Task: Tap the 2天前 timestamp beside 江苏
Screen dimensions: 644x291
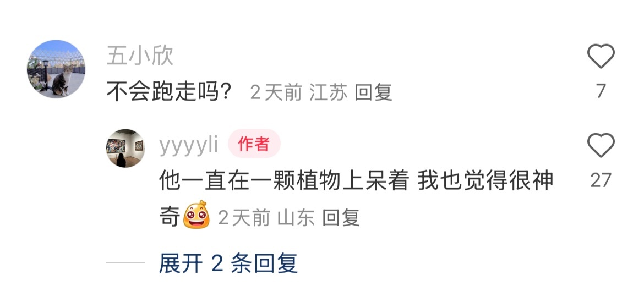Action: tap(276, 92)
